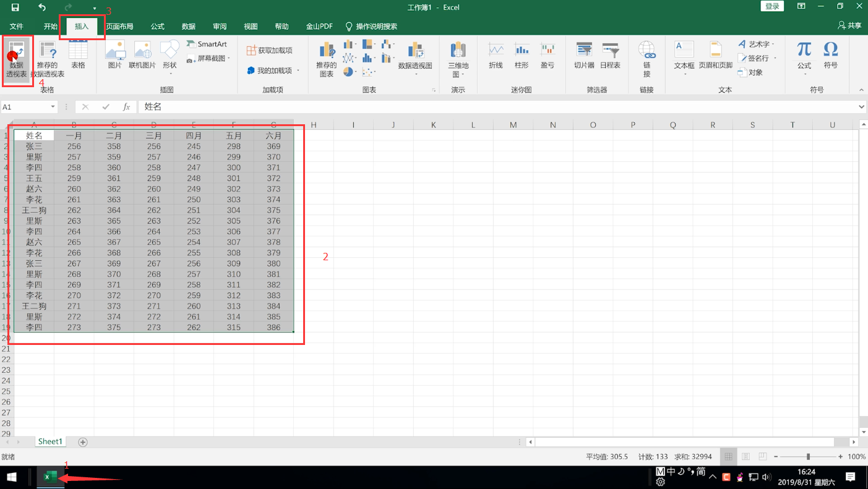Add a new sheet with plus button
This screenshot has width=868, height=489.
tap(83, 442)
